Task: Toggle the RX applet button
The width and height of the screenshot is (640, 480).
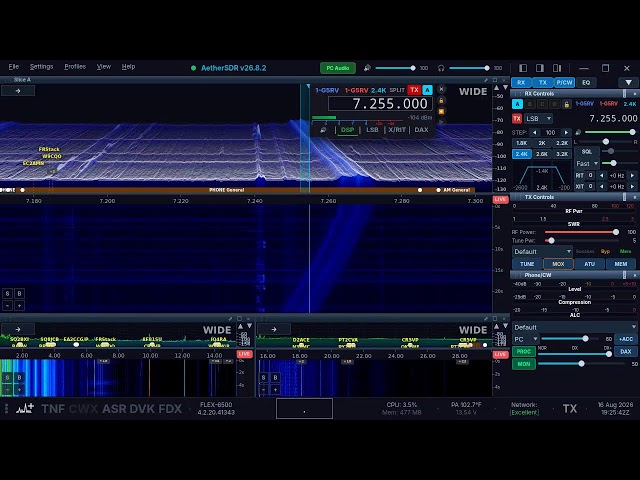Action: click(521, 82)
